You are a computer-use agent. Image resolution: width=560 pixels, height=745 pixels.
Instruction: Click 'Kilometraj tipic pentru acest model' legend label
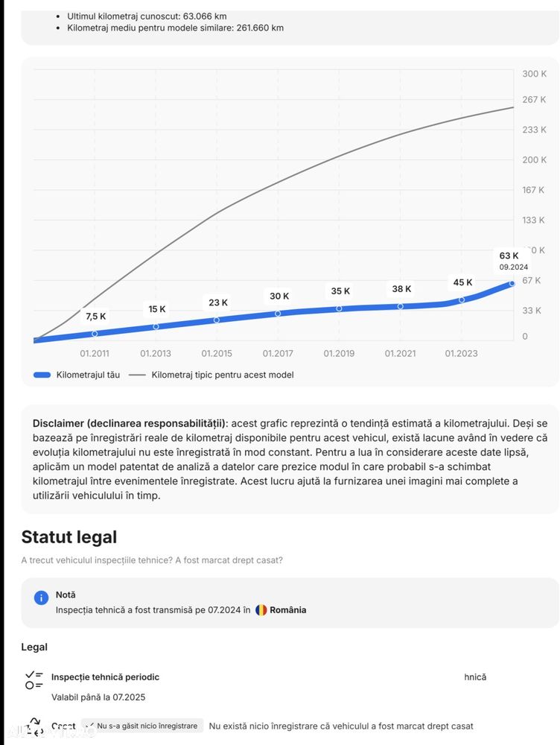(223, 375)
